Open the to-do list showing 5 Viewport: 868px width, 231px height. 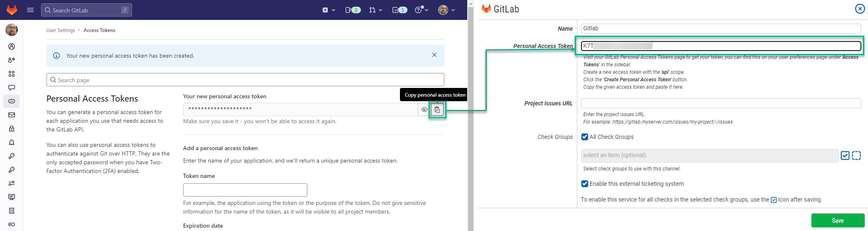pos(400,10)
